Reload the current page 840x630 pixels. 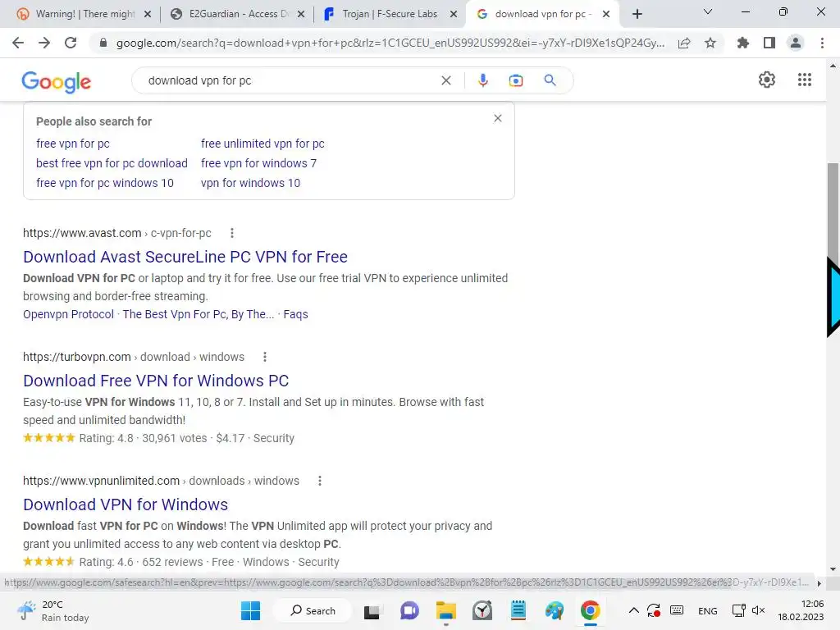click(x=71, y=43)
